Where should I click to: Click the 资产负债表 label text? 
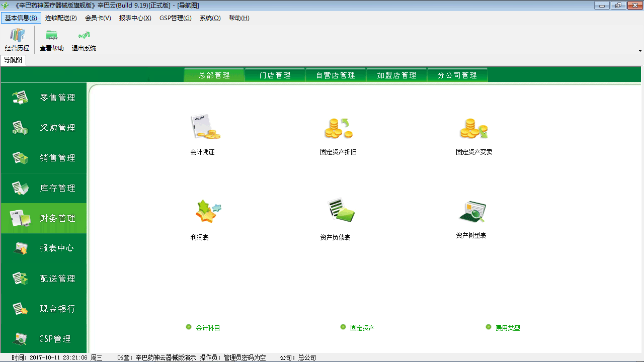pyautogui.click(x=335, y=237)
